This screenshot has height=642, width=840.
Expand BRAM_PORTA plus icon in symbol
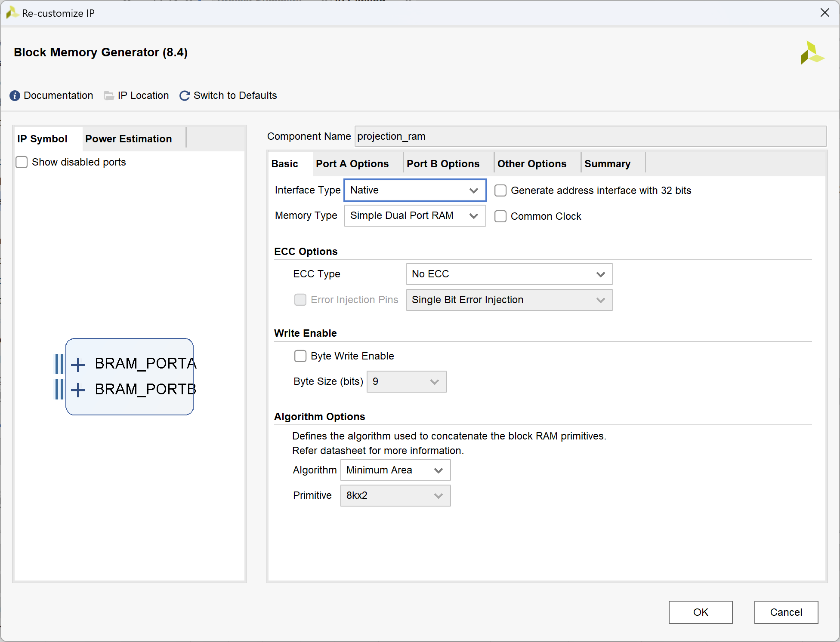tap(78, 364)
